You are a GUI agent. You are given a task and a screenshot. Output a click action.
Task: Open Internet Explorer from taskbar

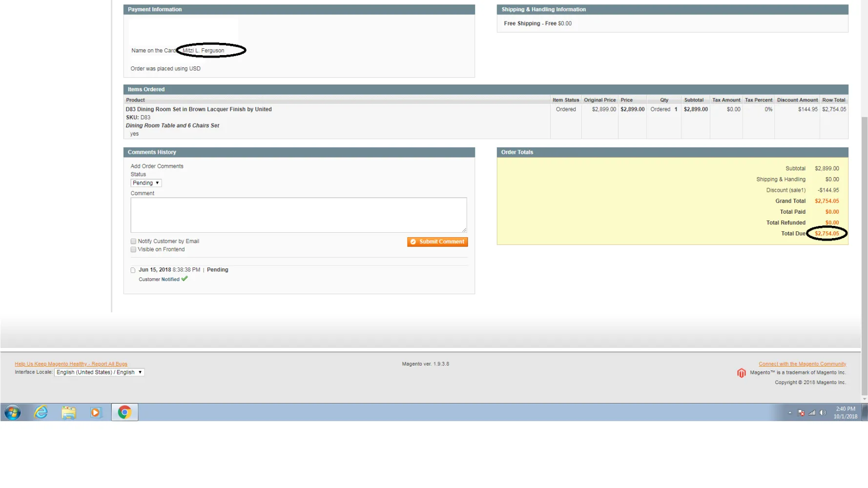[41, 412]
